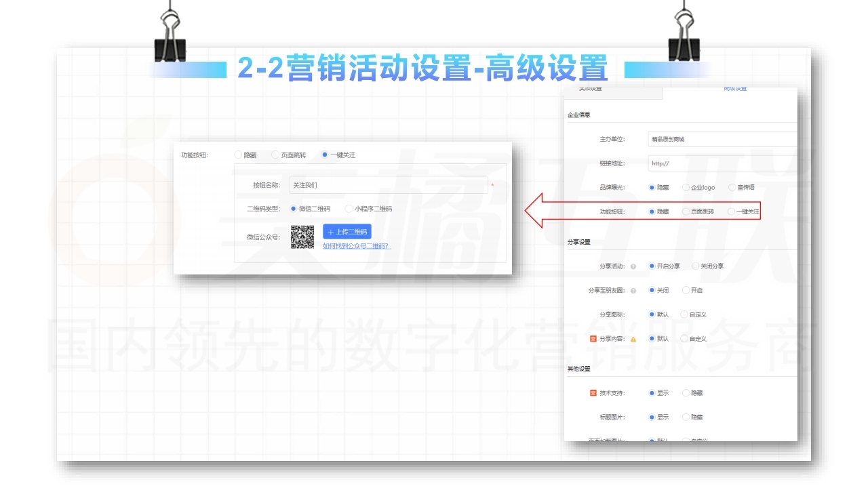Screen dimensions: 868x488
Task: Click the 微信公众号 label
Action: click(x=264, y=237)
